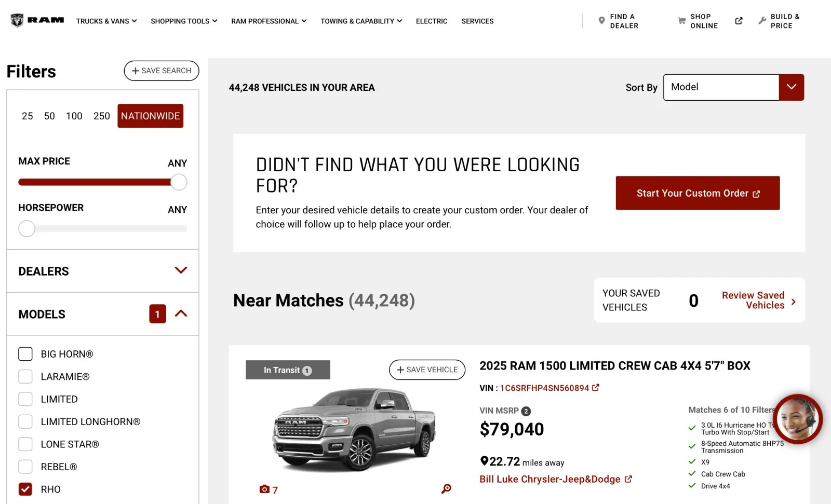Click the RAM 1500 truck thumbnail image
Screen dimensions: 831x504
click(x=355, y=429)
